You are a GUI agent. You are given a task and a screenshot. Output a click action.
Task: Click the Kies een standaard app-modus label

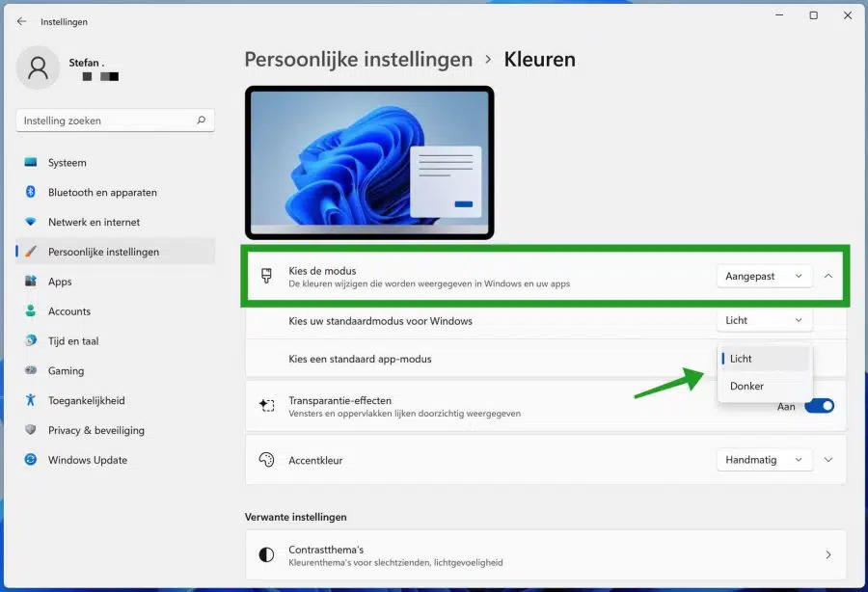(x=360, y=359)
